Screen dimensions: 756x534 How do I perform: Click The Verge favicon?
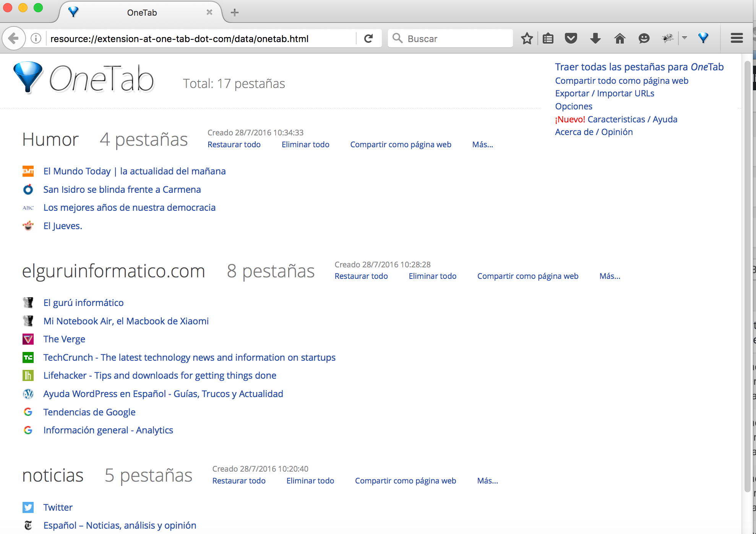coord(28,339)
